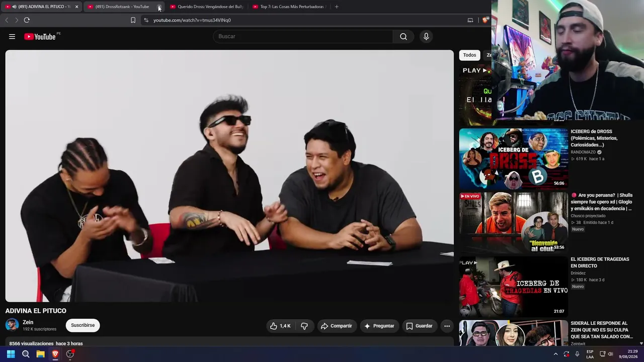Open the Brave Shields icon
Viewport: 644px width, 362px height.
[485, 20]
